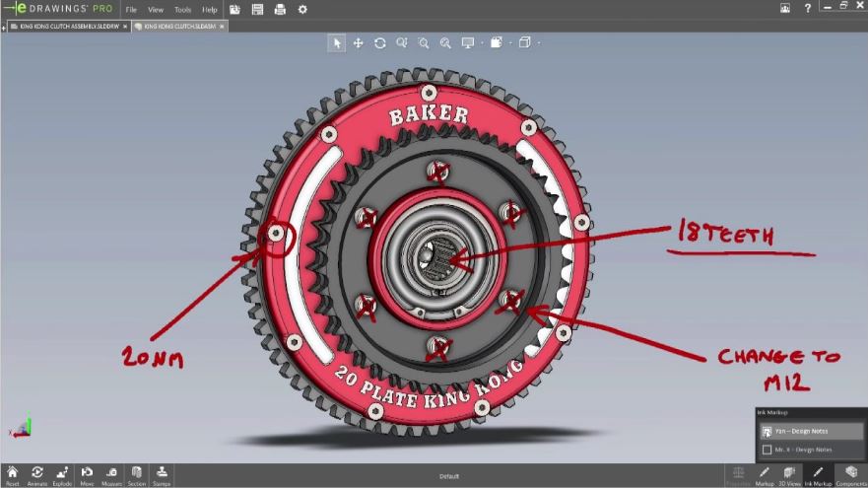Click the plus button left of document tabs
868x488 pixels.
pyautogui.click(x=3, y=28)
